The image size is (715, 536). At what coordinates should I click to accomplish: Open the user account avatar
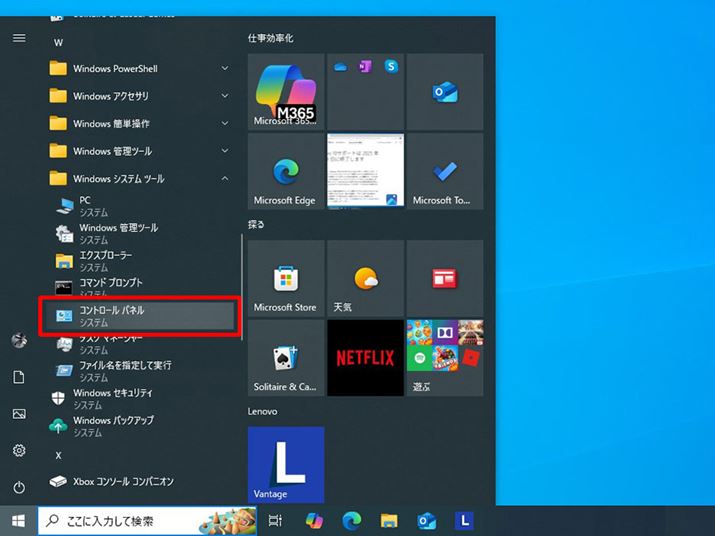coord(19,340)
